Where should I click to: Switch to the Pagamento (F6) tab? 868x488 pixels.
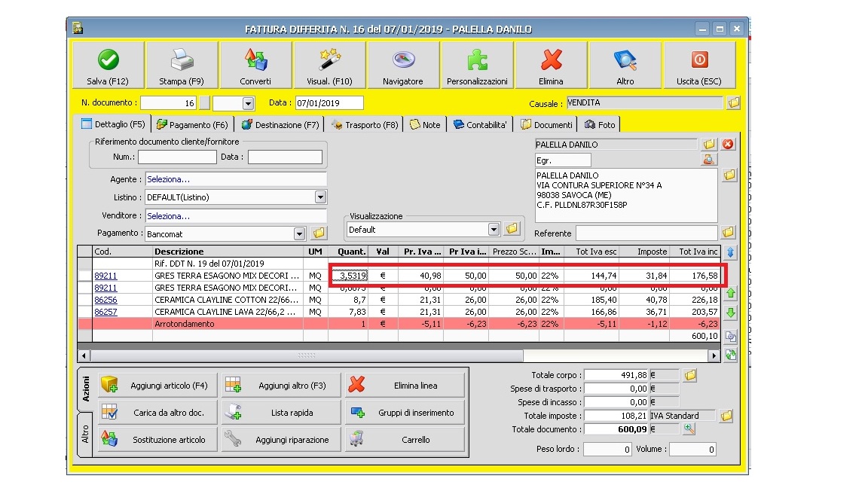[192, 125]
